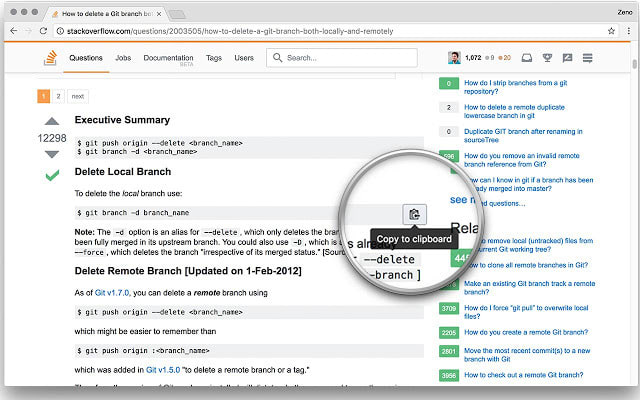Click the 'Executive Summary' heading
This screenshot has width=640, height=400.
(x=122, y=120)
